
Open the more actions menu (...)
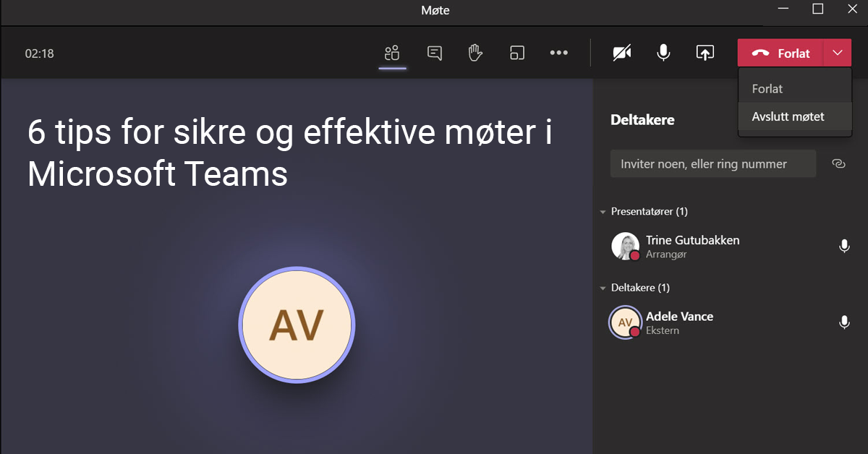click(x=558, y=52)
